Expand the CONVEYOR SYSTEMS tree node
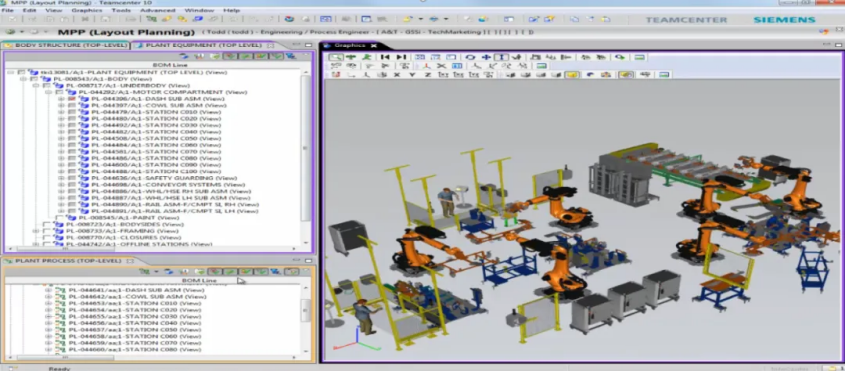The height and width of the screenshot is (371, 845). pyautogui.click(x=61, y=185)
